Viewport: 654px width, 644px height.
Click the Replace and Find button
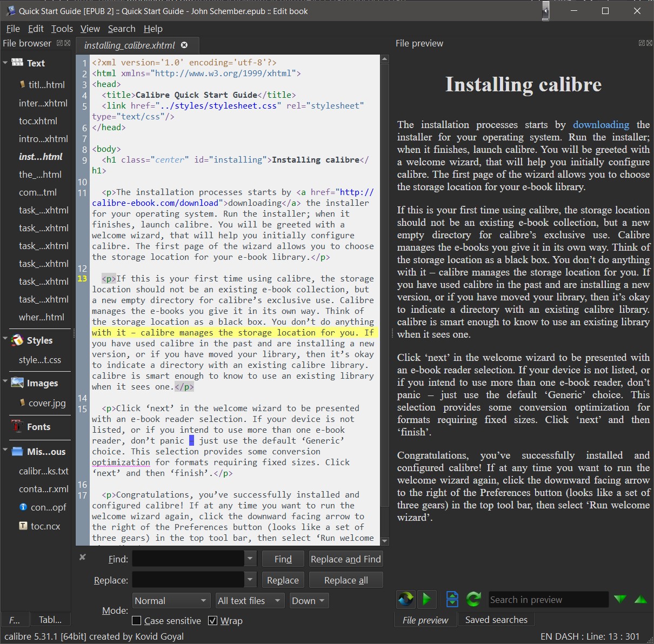click(346, 559)
